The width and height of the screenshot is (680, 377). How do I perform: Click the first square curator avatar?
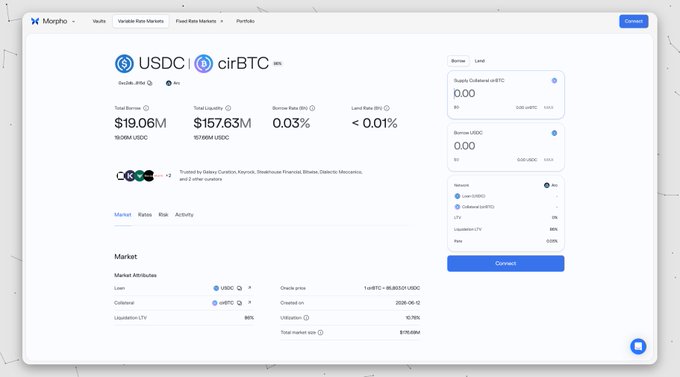pyautogui.click(x=120, y=176)
